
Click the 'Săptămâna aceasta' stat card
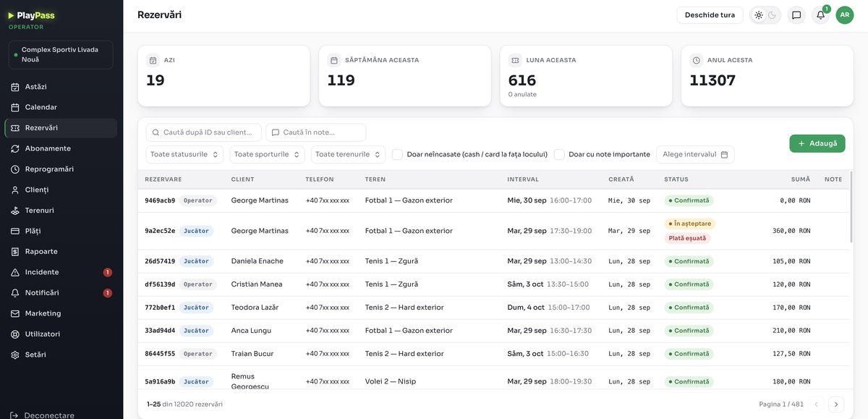tap(405, 76)
